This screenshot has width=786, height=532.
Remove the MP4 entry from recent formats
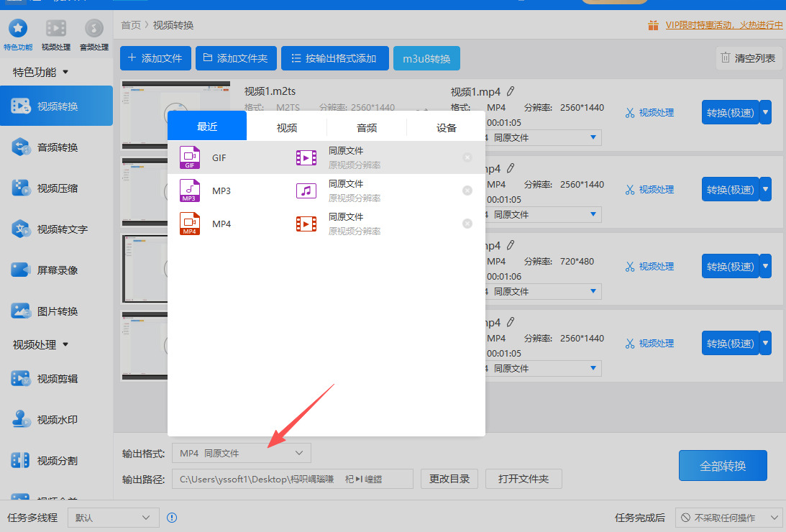[467, 224]
